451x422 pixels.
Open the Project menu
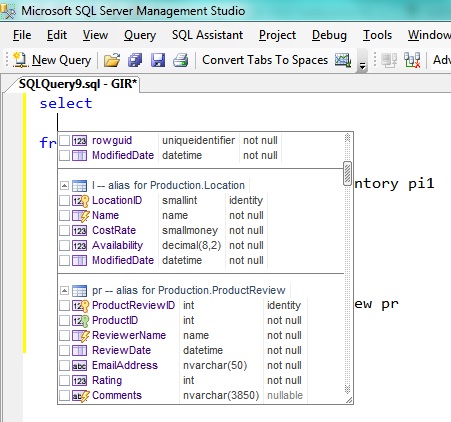click(x=277, y=35)
